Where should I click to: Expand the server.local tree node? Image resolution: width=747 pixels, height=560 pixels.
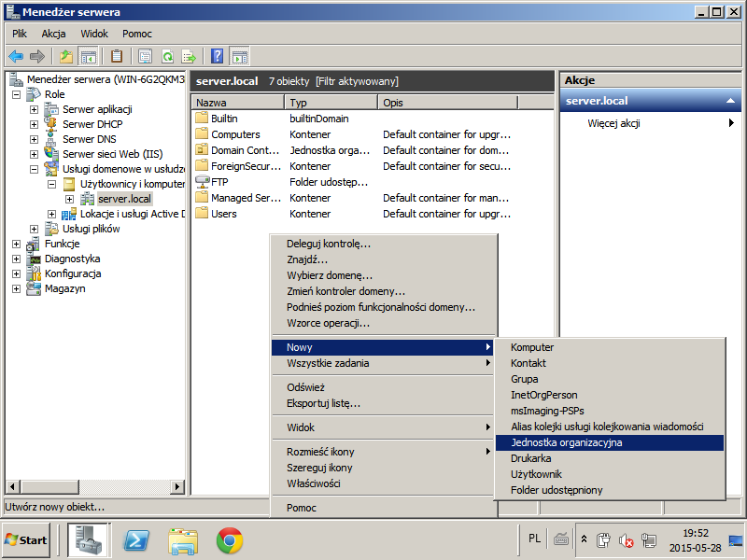point(69,199)
